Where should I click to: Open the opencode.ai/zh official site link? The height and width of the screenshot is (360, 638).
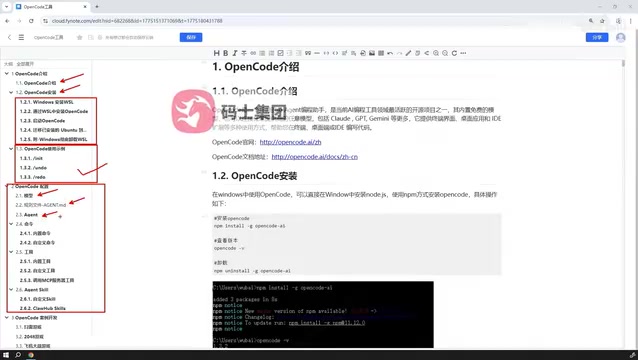(x=291, y=142)
